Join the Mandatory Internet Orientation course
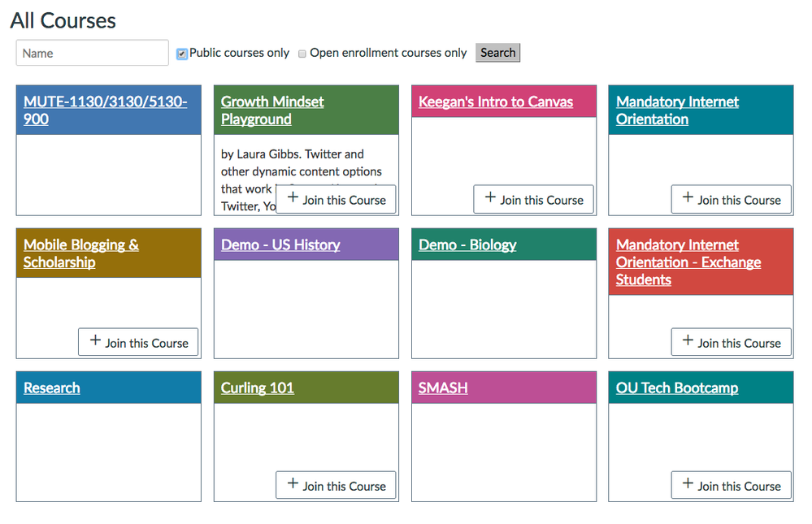 [731, 199]
